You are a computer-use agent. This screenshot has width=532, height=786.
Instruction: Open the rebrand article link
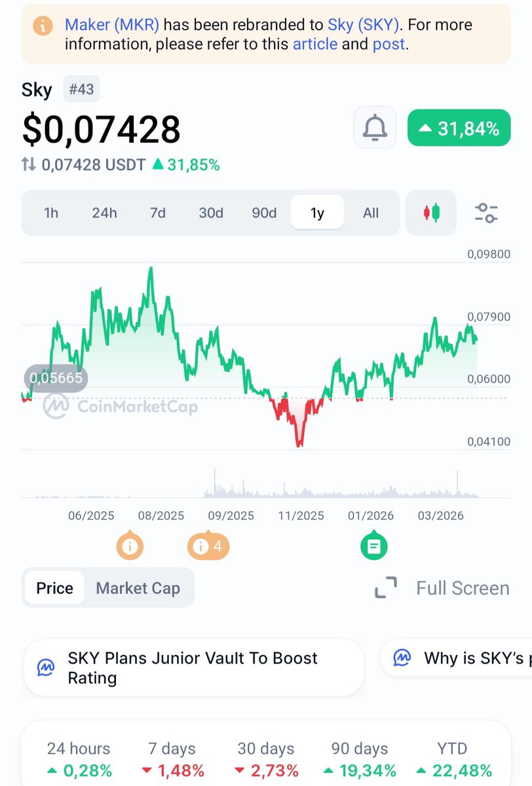tap(314, 45)
